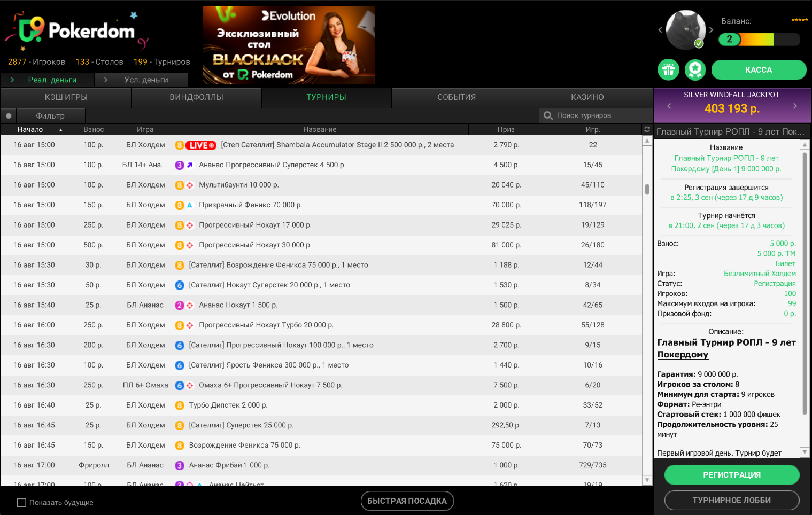Select Реал. деньги mode

47,80
